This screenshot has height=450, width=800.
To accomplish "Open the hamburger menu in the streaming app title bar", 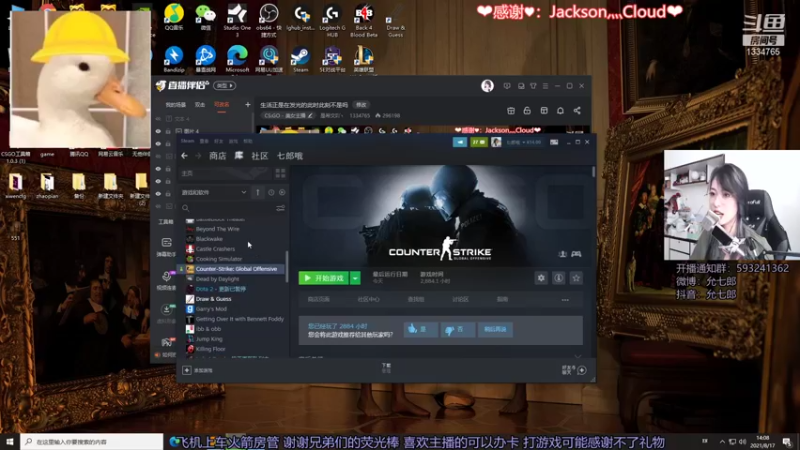I will tap(545, 86).
